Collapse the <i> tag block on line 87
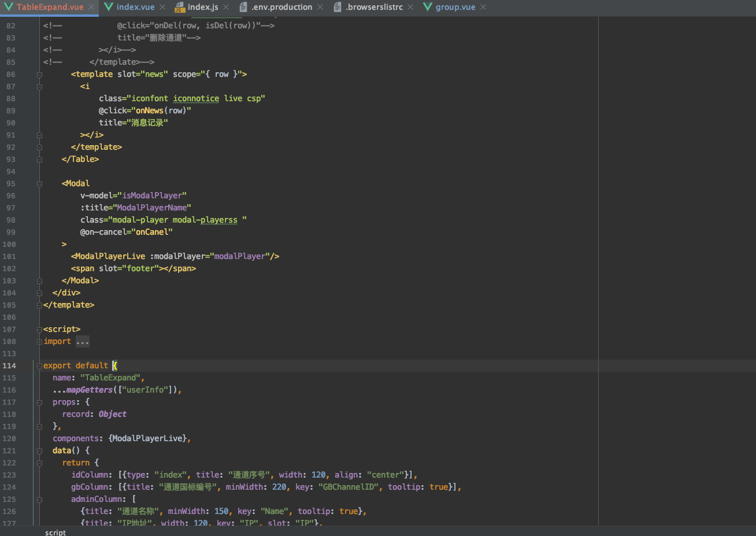Viewport: 756px width, 536px height. 39,87
